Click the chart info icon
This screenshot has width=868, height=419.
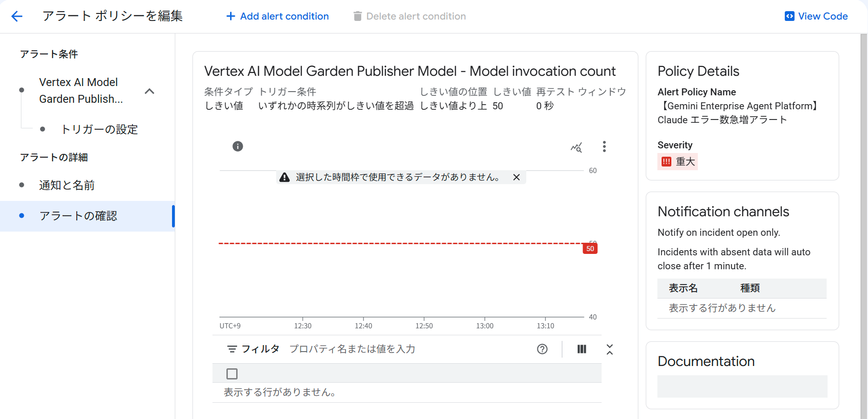pyautogui.click(x=238, y=146)
